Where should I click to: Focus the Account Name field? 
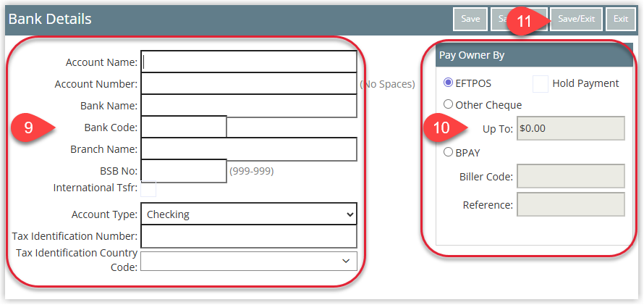pyautogui.click(x=249, y=62)
